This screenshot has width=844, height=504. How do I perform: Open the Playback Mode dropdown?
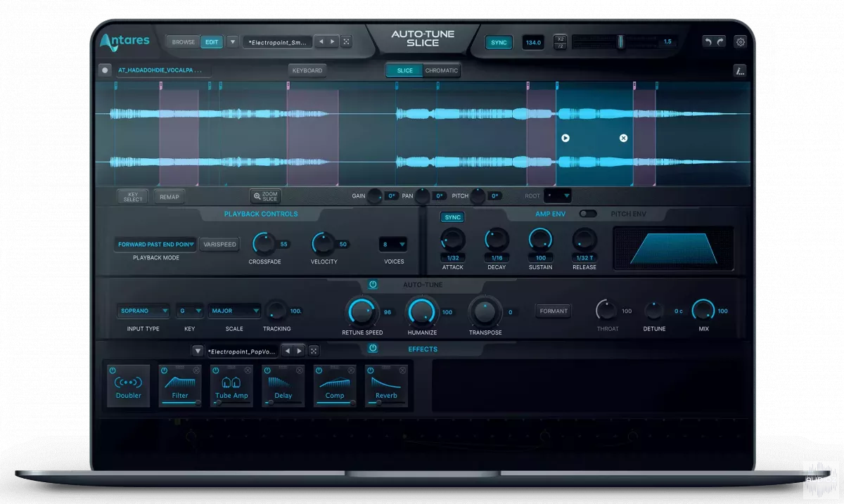[155, 245]
